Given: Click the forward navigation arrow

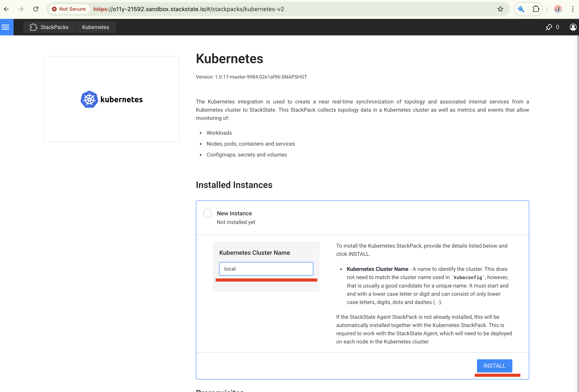Looking at the screenshot, I should 21,9.
